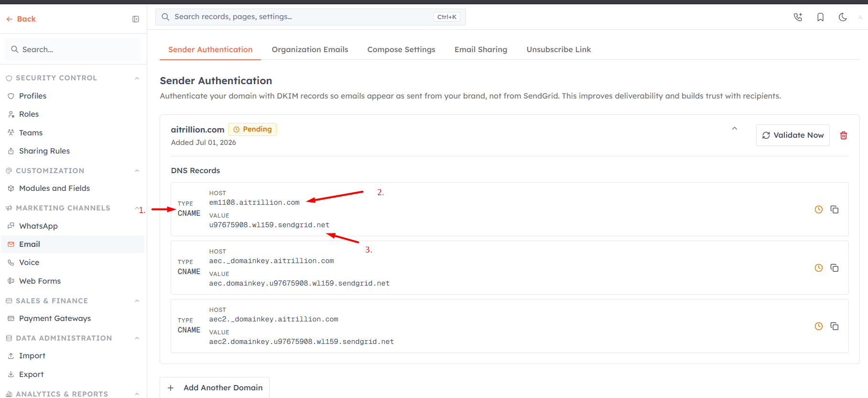Click pending clock icon for em1108 record
The width and height of the screenshot is (868, 398).
click(819, 210)
